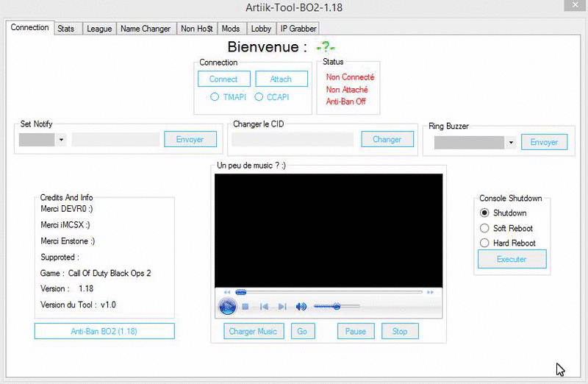Click the 'Merci iMCSX :)' credit line
The width and height of the screenshot is (588, 384).
coord(65,225)
